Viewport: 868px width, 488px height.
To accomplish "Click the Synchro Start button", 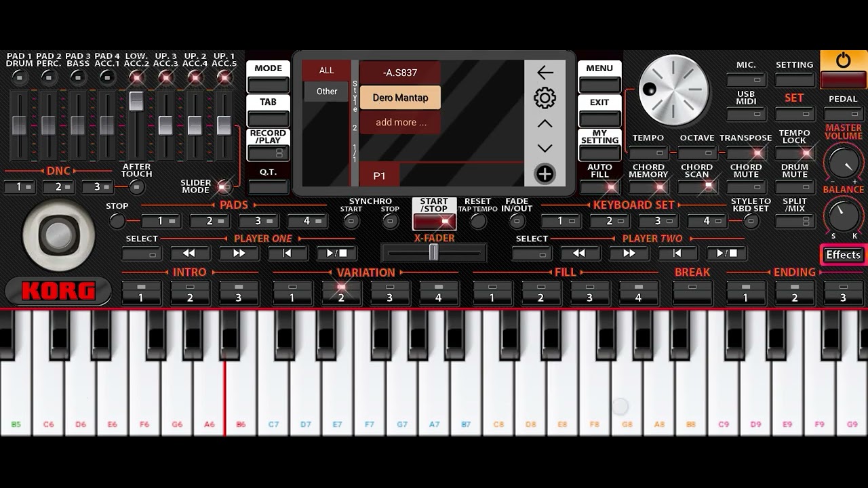I will click(x=351, y=221).
